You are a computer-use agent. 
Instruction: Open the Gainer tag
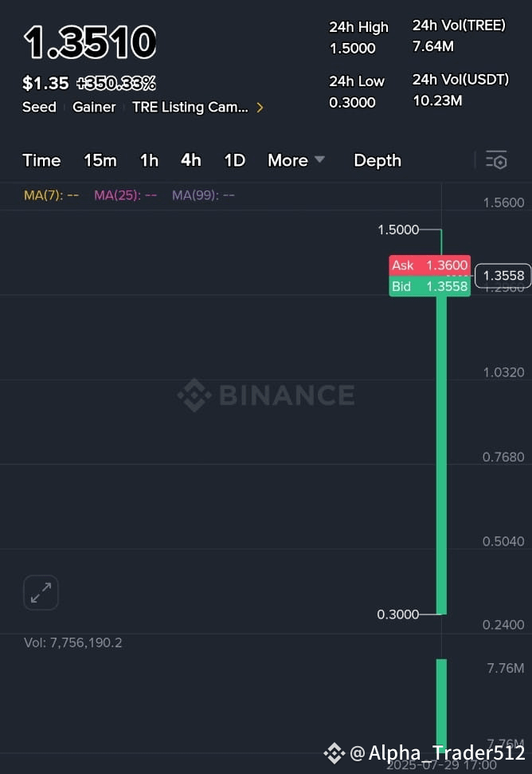[x=94, y=107]
